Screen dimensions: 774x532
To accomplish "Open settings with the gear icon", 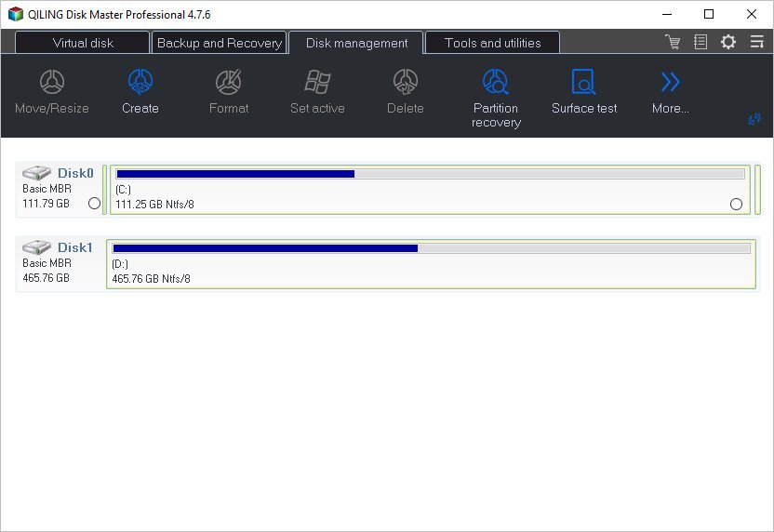I will 728,42.
